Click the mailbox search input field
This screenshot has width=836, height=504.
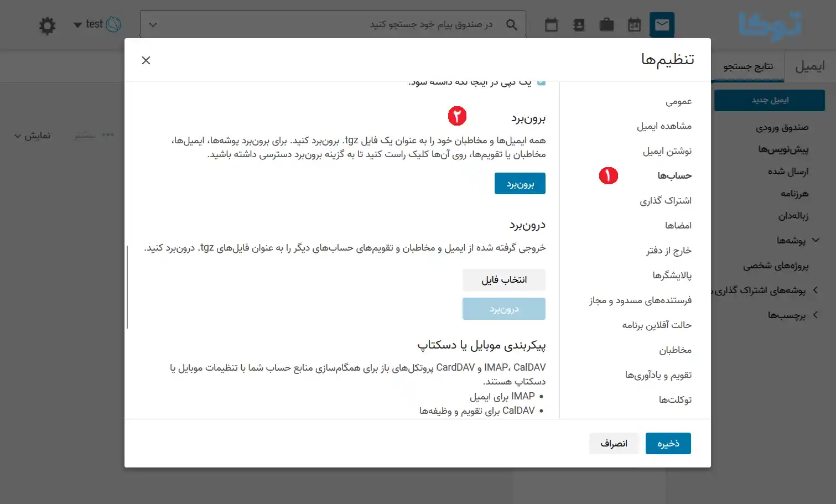tap(332, 25)
